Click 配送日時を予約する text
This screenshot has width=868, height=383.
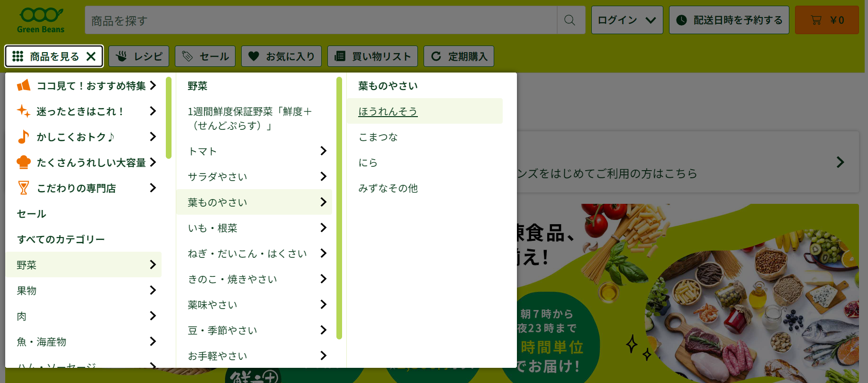pyautogui.click(x=738, y=20)
